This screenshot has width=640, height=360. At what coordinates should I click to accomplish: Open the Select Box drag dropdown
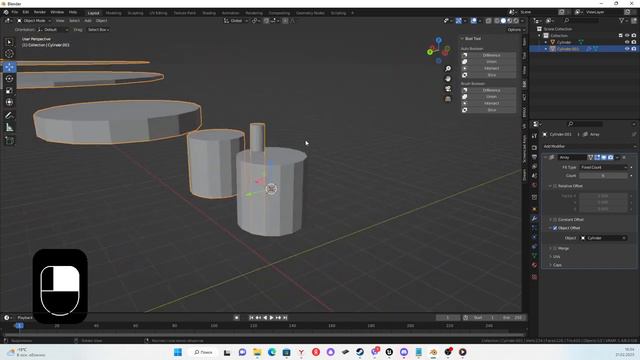[98, 30]
